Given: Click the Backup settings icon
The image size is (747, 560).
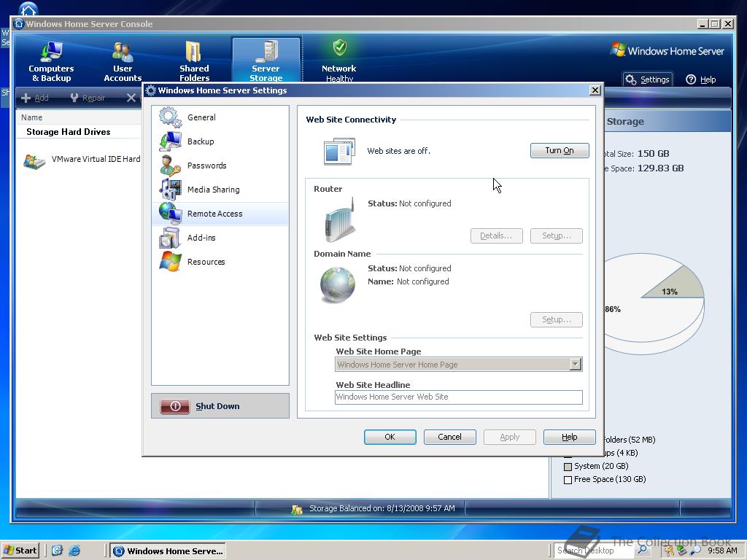Looking at the screenshot, I should pos(170,141).
